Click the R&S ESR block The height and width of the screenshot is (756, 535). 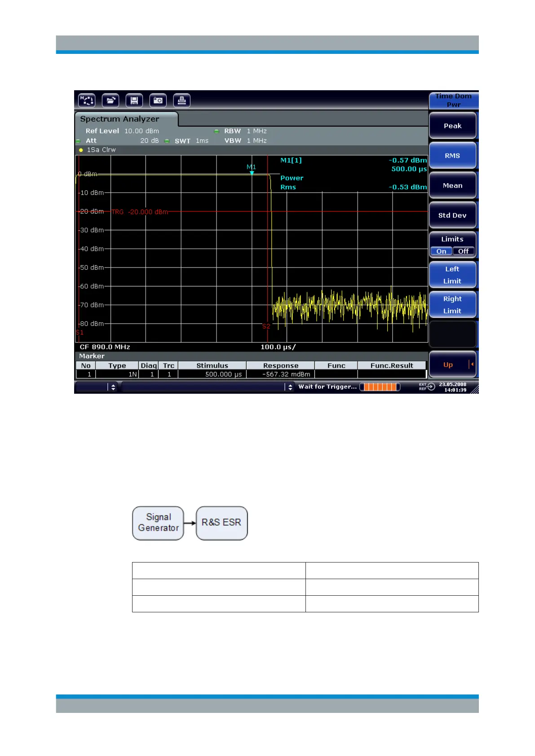pyautogui.click(x=222, y=523)
